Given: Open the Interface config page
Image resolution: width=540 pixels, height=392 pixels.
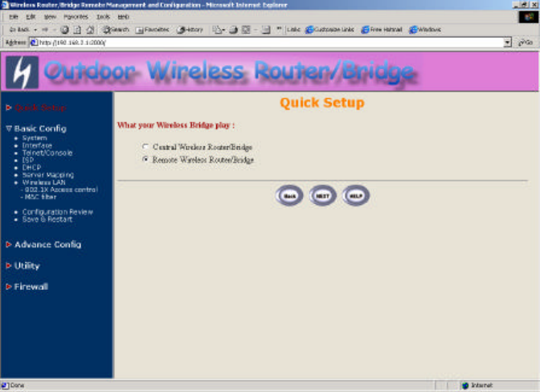Looking at the screenshot, I should pos(37,145).
